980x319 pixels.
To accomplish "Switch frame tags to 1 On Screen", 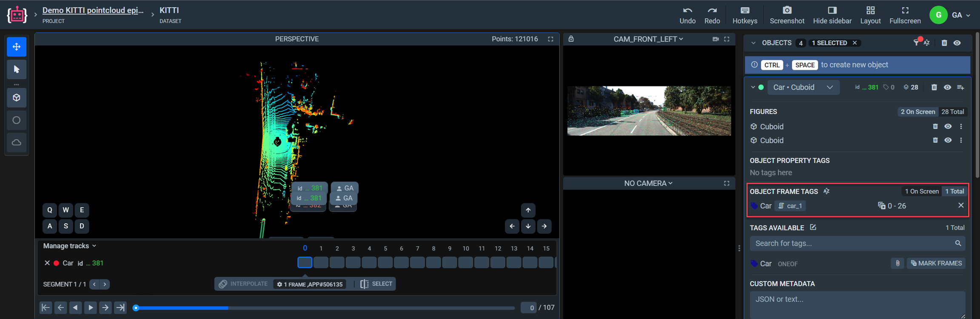I will [921, 191].
